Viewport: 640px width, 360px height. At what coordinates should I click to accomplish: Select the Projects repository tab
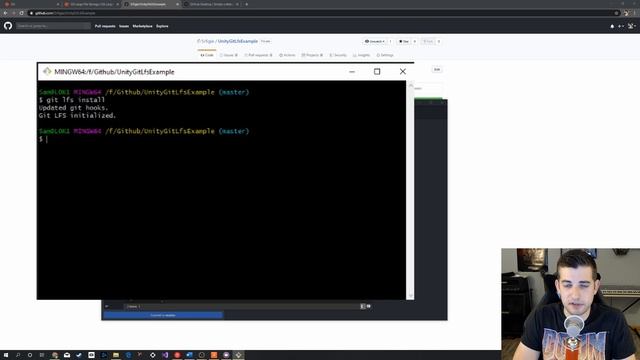pos(312,55)
